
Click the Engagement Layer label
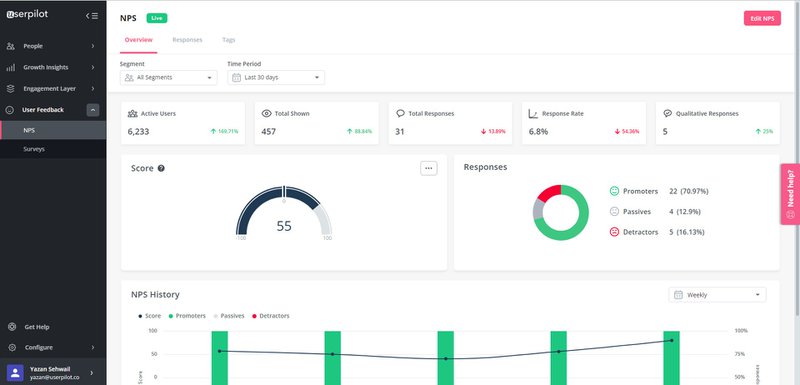pyautogui.click(x=49, y=89)
